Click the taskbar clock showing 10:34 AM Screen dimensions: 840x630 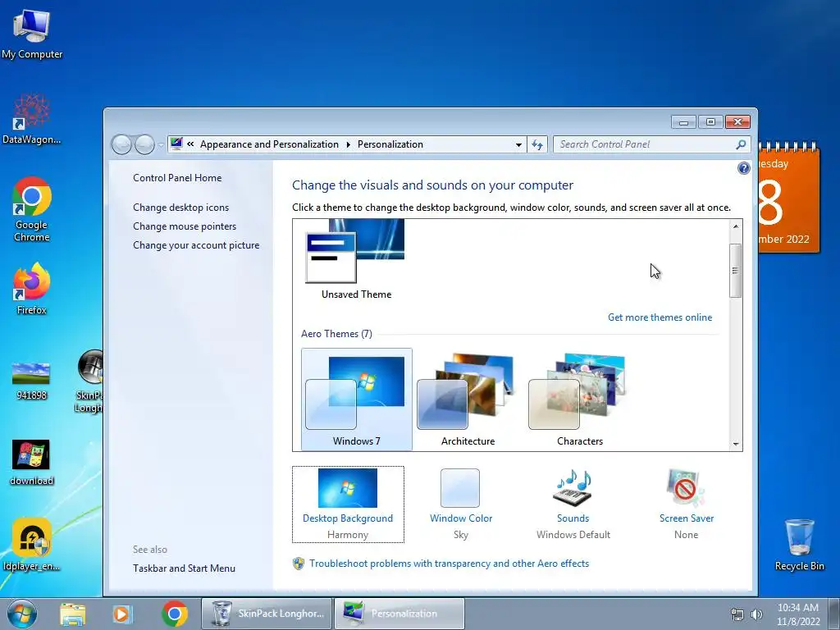pos(797,614)
